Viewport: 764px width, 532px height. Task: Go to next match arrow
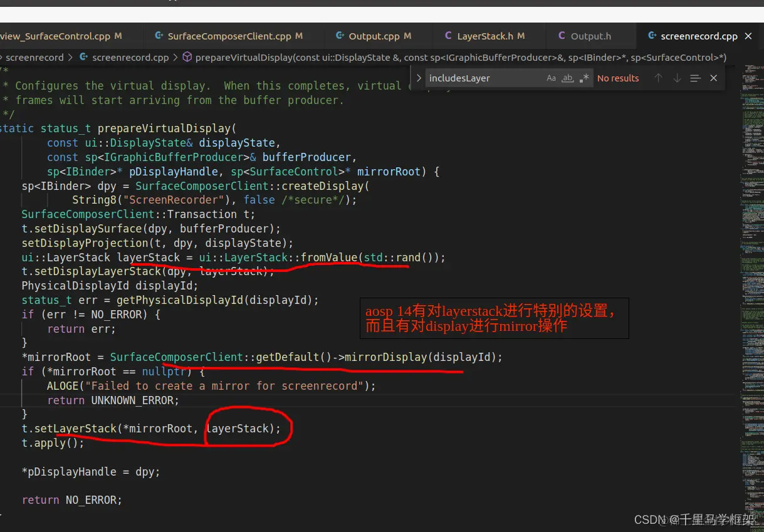click(677, 78)
